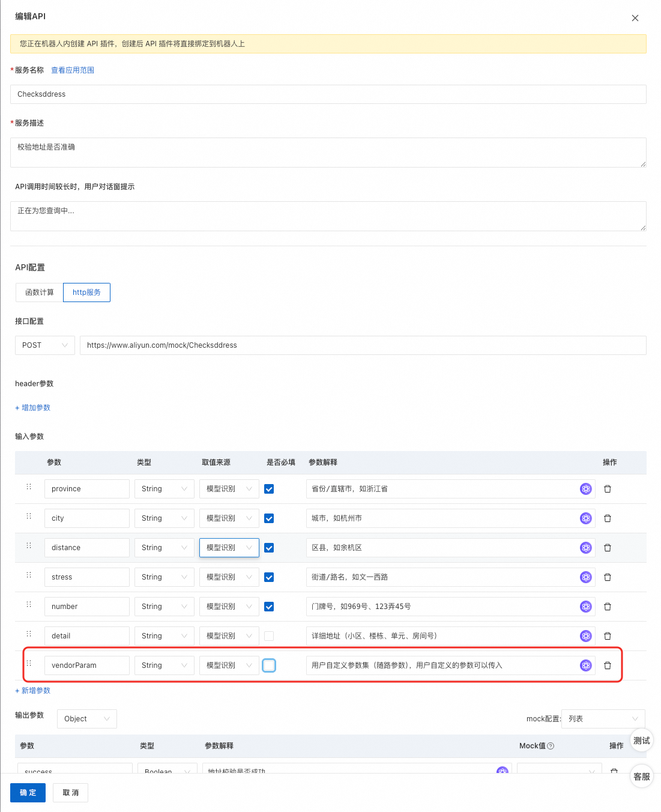Click the AI icon in vendorParam row
Screen dimensions: 661x812
click(x=586, y=665)
